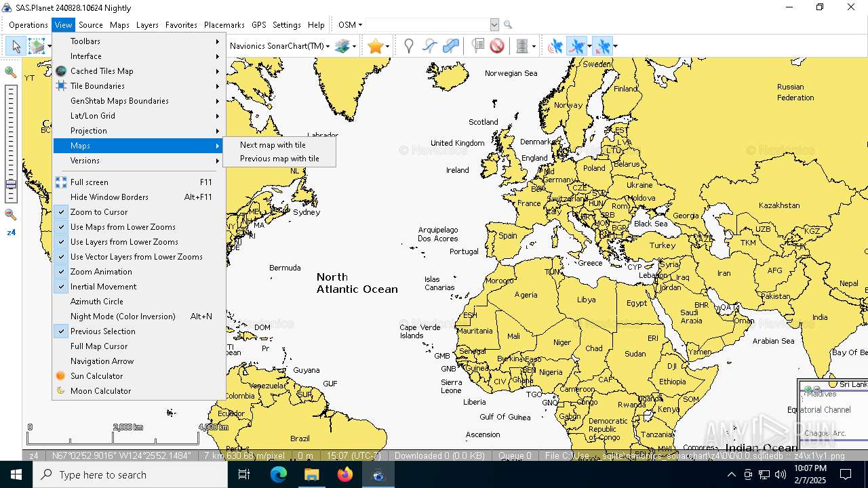Enable Night Mode (Color Inversion)
The image size is (868, 488).
point(139,317)
